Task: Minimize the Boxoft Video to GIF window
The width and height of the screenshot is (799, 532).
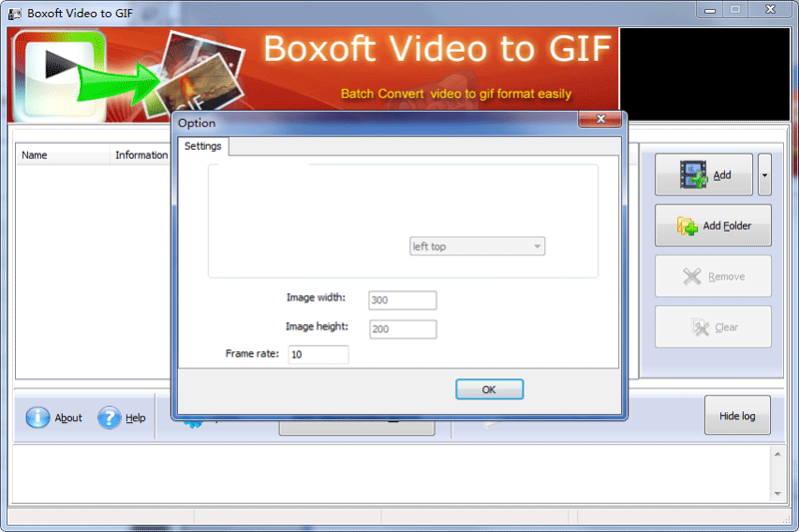Action: (710, 10)
